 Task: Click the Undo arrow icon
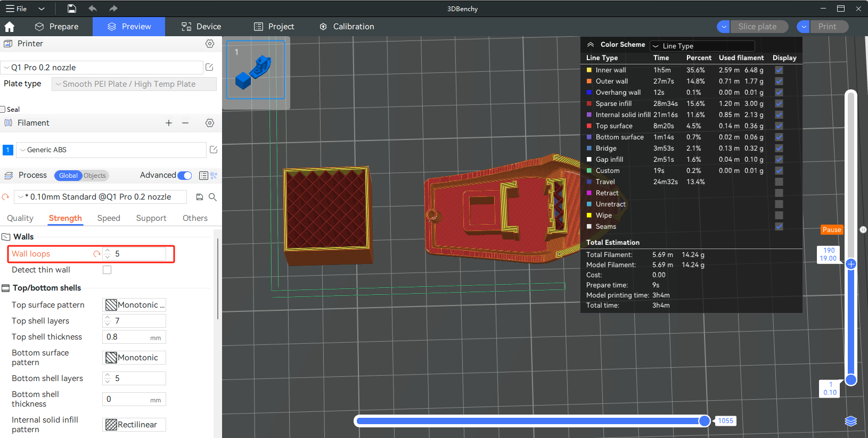93,9
